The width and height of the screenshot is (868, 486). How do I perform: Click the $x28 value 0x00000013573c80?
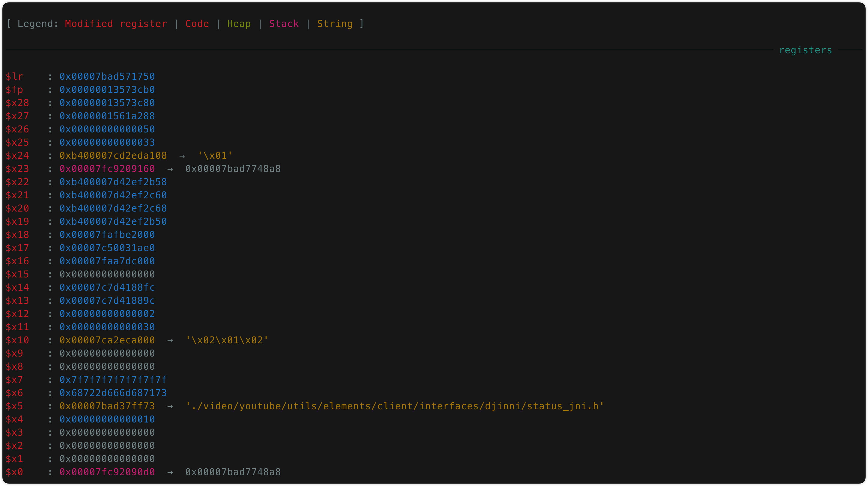[107, 103]
